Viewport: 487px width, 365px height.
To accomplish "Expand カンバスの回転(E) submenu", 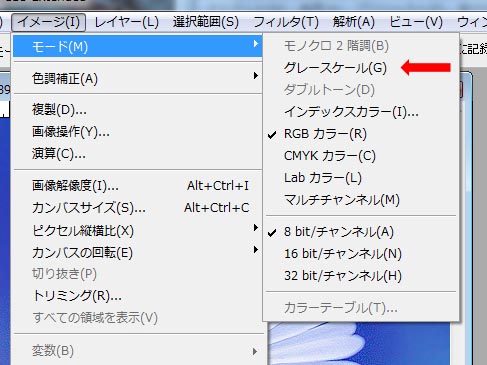I will tap(137, 253).
